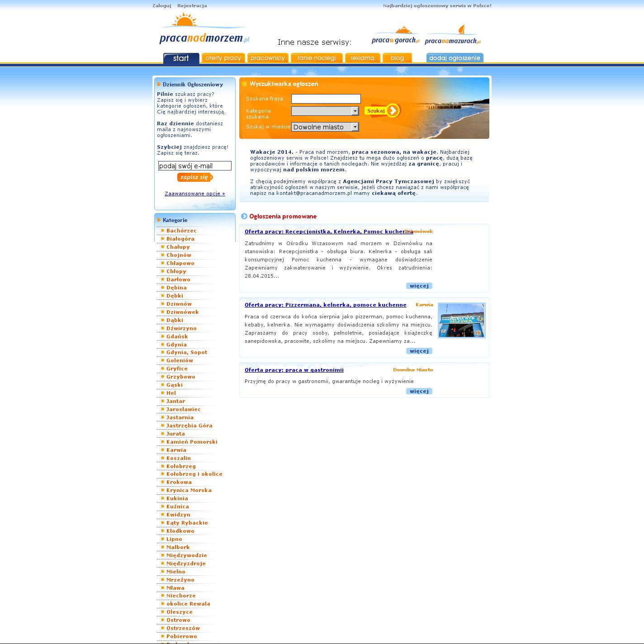Expand the Dowolne miasto city dropdown
The width and height of the screenshot is (644, 644).
[325, 127]
